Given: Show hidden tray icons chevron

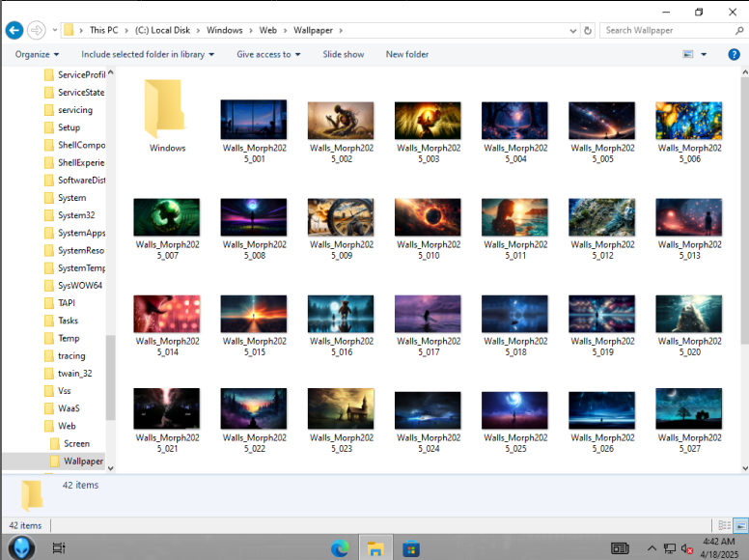Looking at the screenshot, I should (x=652, y=548).
